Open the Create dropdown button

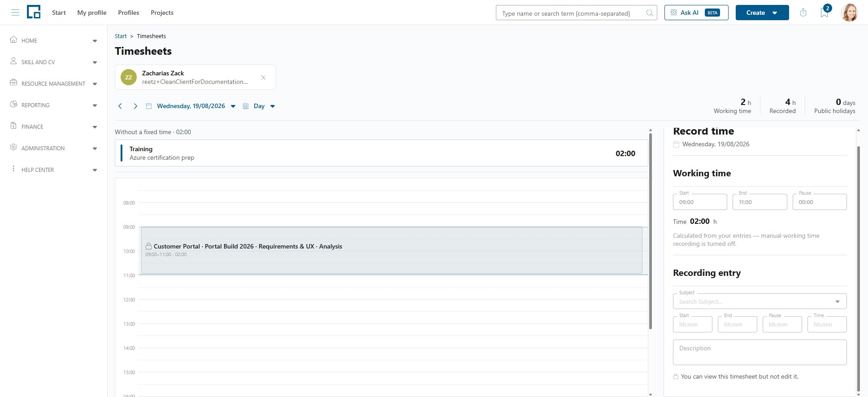coord(762,13)
